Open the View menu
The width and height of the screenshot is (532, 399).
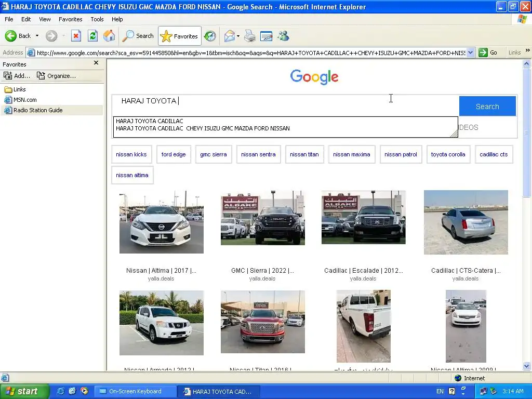pyautogui.click(x=45, y=19)
